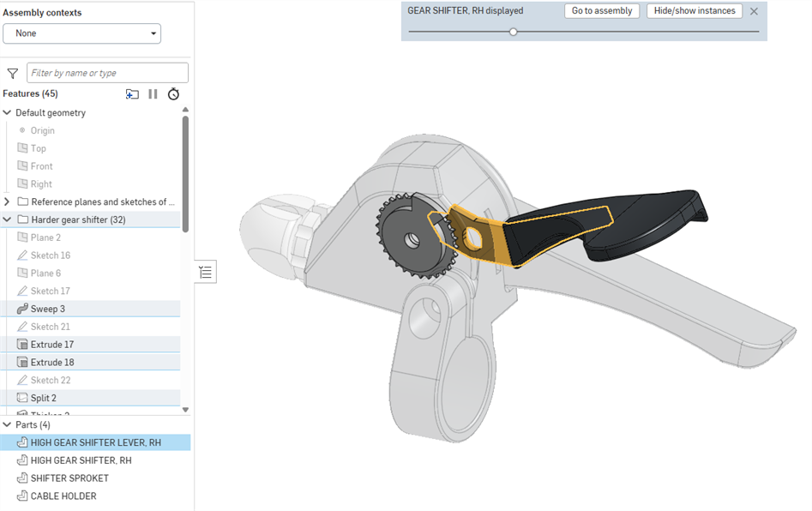Image resolution: width=812 pixels, height=511 pixels.
Task: Select the Sweep 3 feature
Action: coord(47,309)
